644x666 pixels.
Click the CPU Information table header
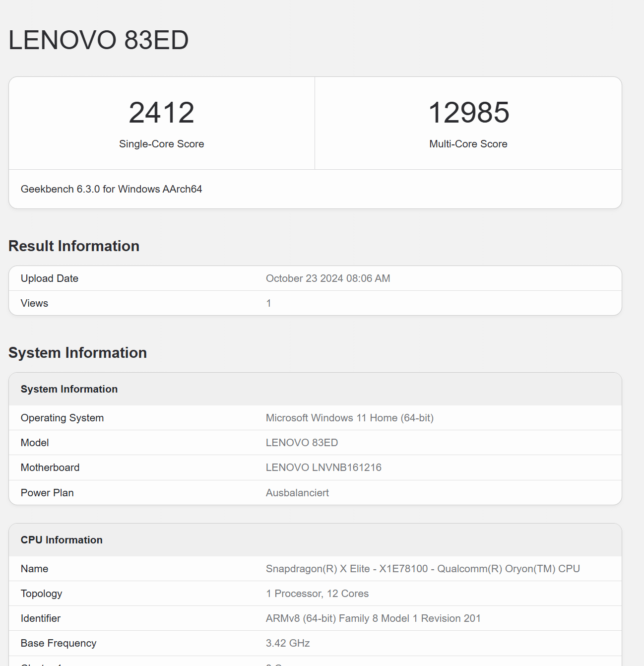(62, 540)
